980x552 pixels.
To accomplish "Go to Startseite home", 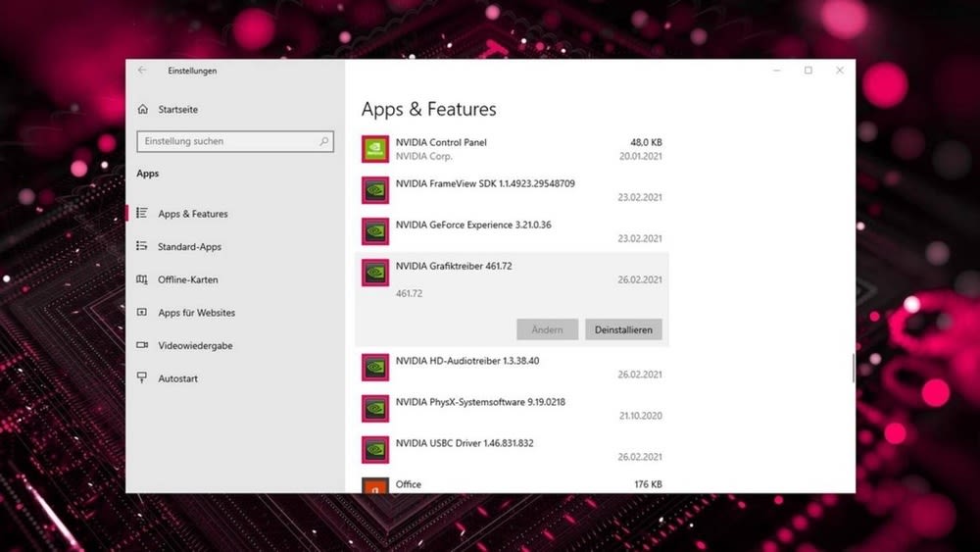I will (176, 110).
